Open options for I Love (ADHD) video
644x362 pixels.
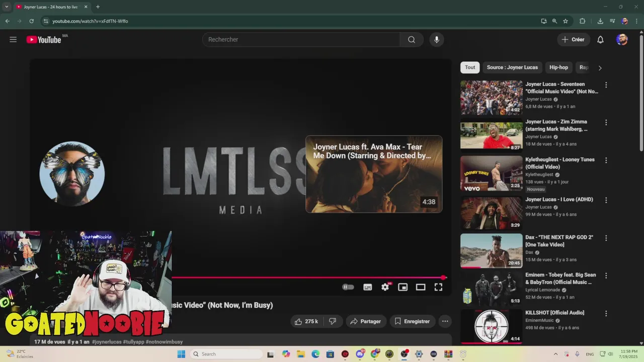pos(606,200)
